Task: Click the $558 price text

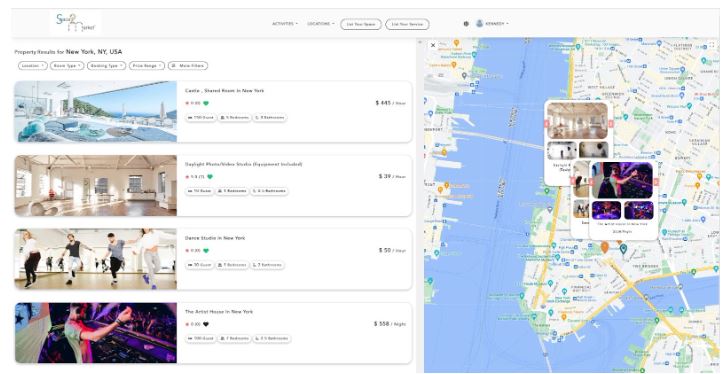Action: click(382, 324)
